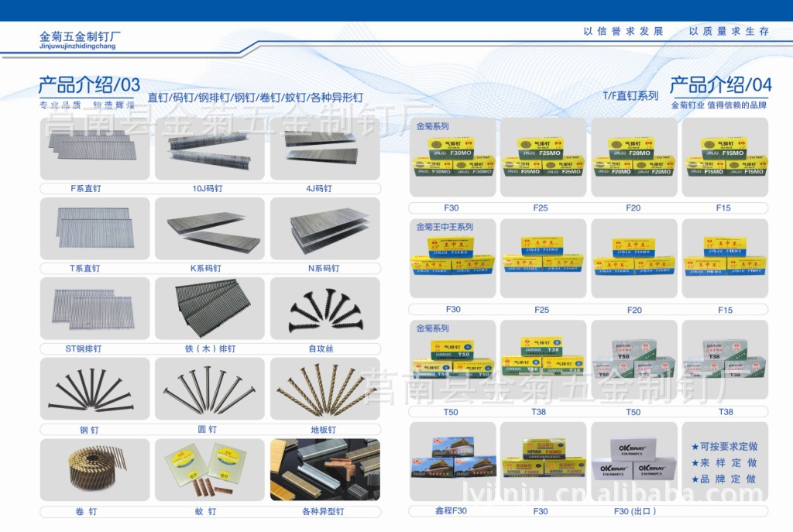The image size is (793, 532).
Task: Click the yellow-box T38 product photo
Action: 543,359
